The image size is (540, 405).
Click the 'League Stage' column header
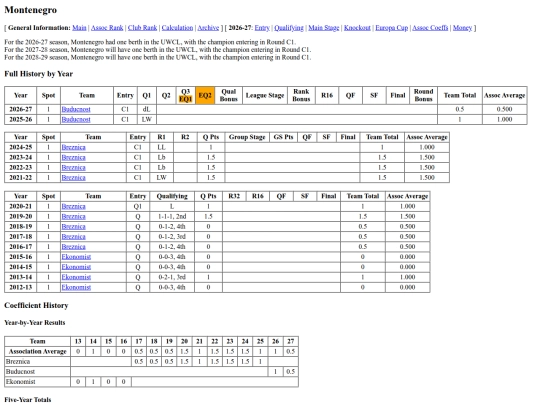pyautogui.click(x=265, y=95)
